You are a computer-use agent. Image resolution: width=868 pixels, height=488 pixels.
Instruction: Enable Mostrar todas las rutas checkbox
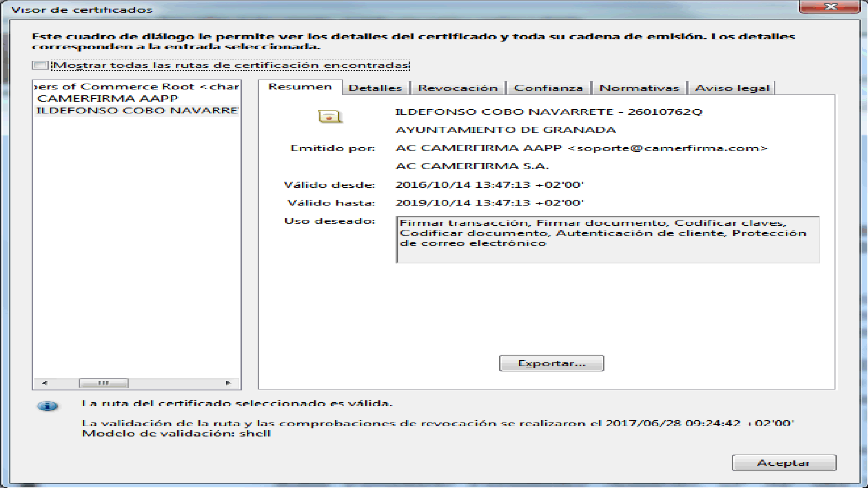40,65
